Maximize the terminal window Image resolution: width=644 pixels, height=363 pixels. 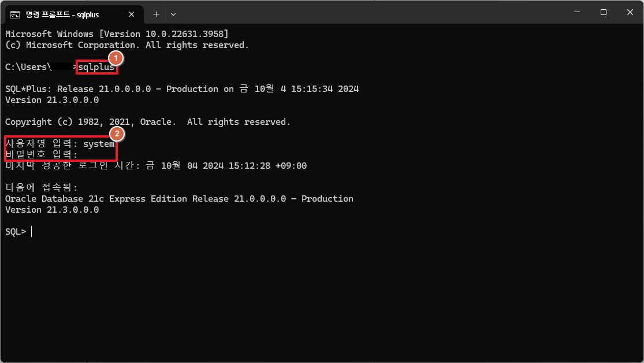pyautogui.click(x=604, y=12)
